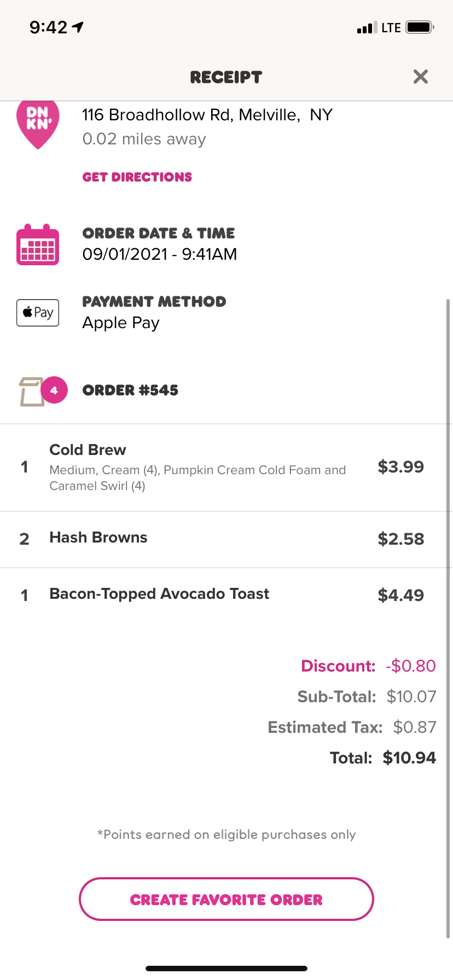Tap the Dunkin' location pin icon

[x=38, y=124]
